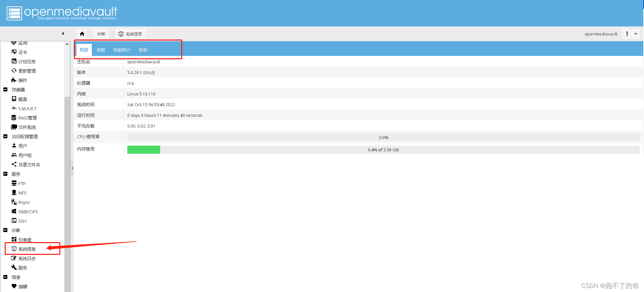Image resolution: width=644 pixels, height=292 pixels.
Task: Select the 版本 value 5.6.26-1 (Usul)
Action: pyautogui.click(x=141, y=72)
